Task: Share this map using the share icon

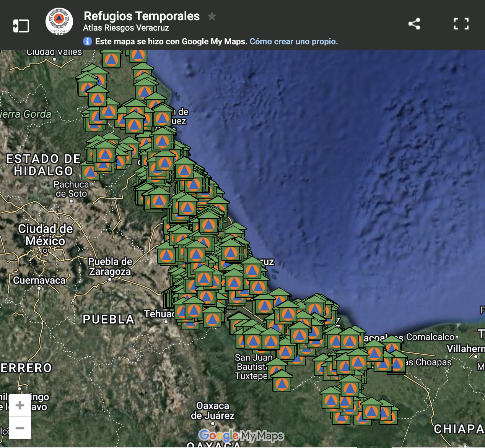Action: (x=414, y=24)
